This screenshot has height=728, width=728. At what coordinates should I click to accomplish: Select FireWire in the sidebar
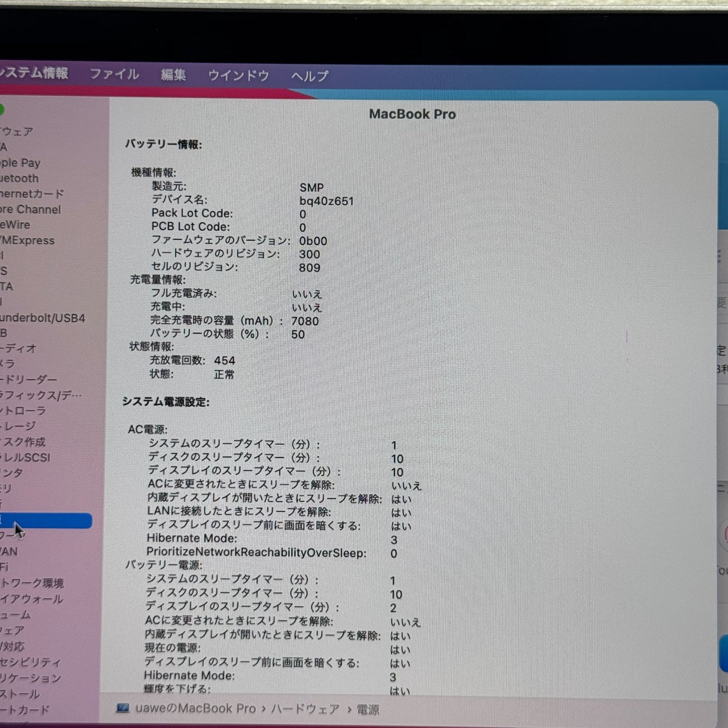[x=15, y=225]
